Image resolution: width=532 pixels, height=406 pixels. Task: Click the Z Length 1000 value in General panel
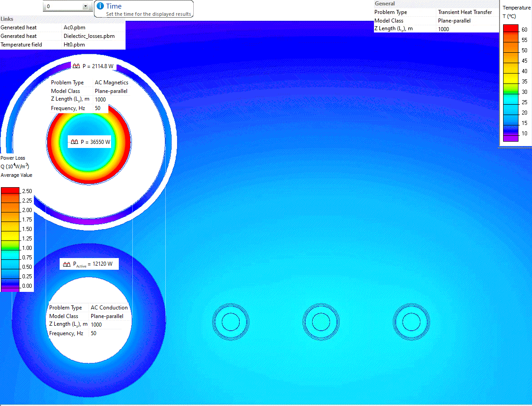tap(443, 29)
